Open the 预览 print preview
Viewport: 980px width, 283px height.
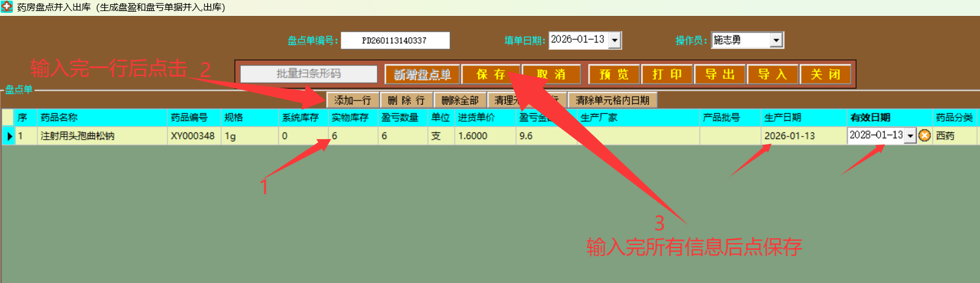614,75
